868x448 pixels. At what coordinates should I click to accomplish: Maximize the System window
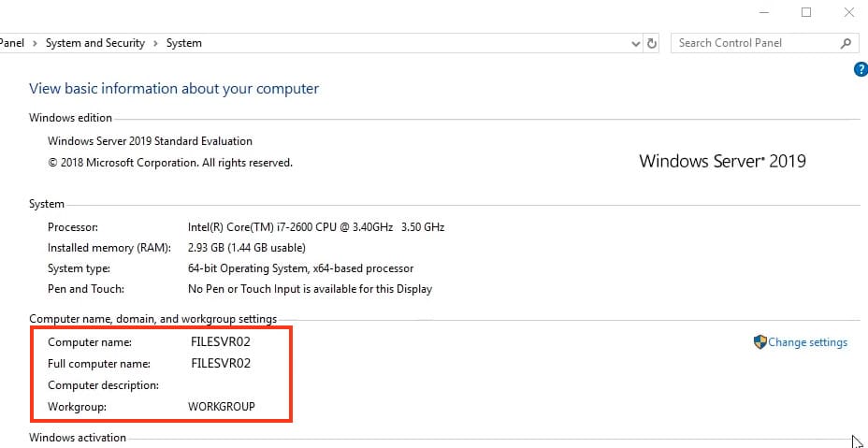[x=806, y=12]
